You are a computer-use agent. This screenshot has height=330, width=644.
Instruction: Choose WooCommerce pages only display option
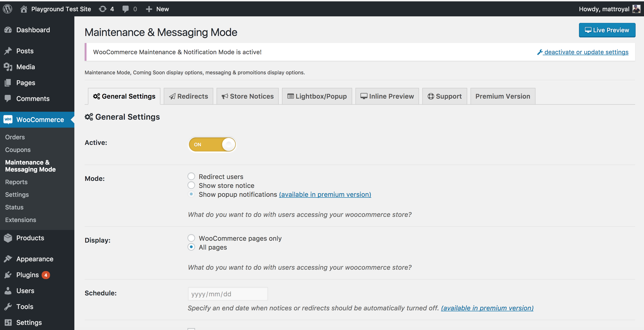coord(191,238)
